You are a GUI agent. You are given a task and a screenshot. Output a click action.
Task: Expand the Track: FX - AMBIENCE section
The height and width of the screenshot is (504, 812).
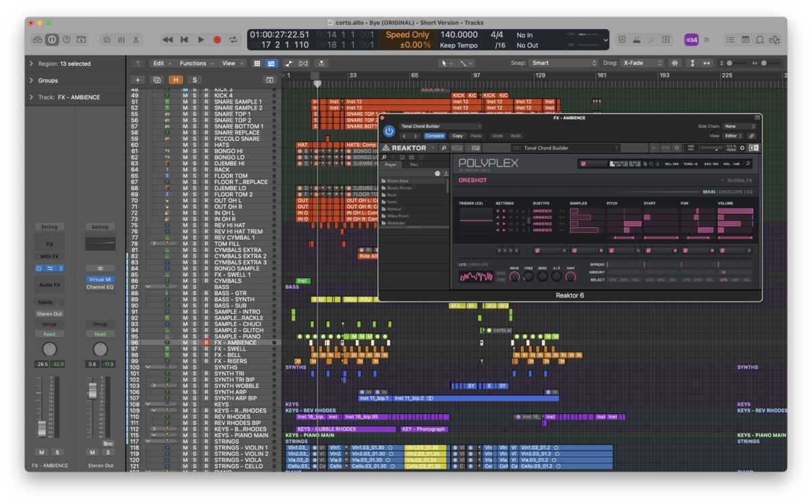[31, 97]
